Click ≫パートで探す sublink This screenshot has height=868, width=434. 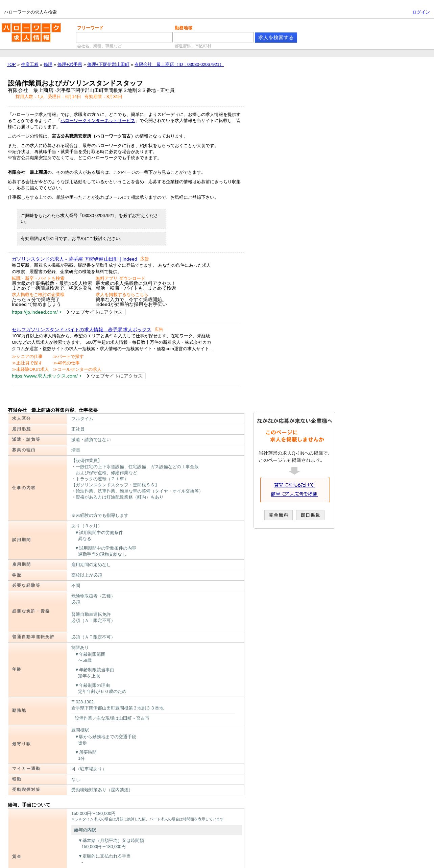tap(68, 357)
